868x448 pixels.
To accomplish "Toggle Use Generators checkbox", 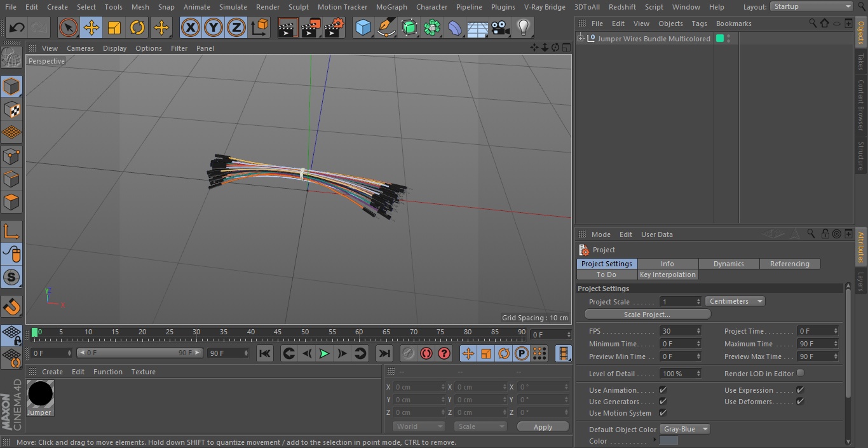I will (663, 401).
